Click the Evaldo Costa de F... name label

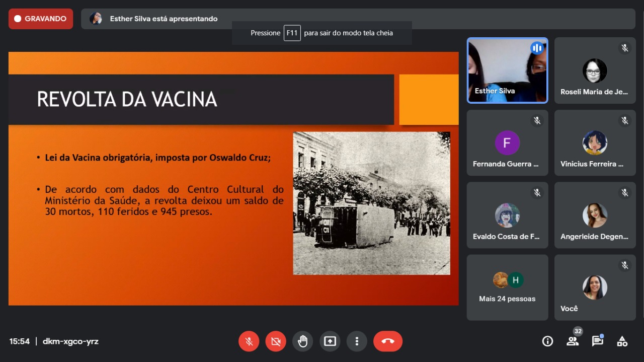tap(506, 237)
